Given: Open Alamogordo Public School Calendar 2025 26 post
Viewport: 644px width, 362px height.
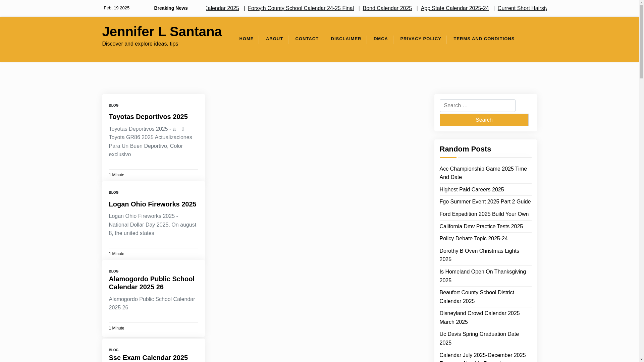Looking at the screenshot, I should 152,283.
